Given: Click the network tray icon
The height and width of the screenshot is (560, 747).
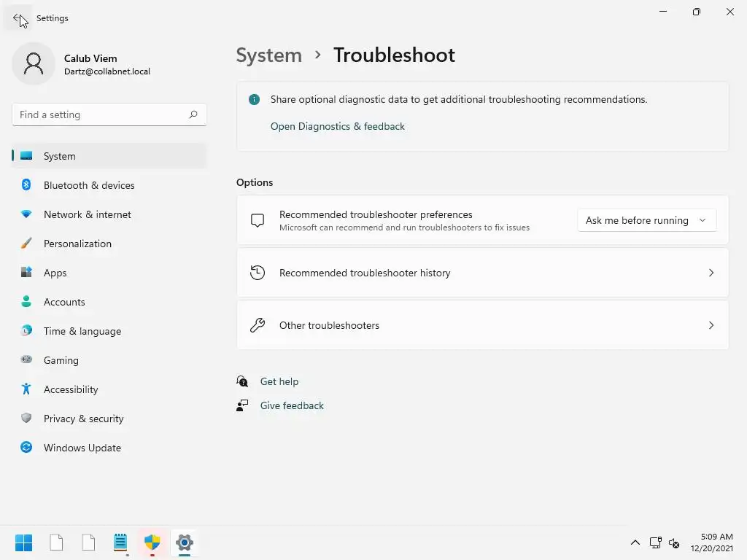Looking at the screenshot, I should click(656, 542).
